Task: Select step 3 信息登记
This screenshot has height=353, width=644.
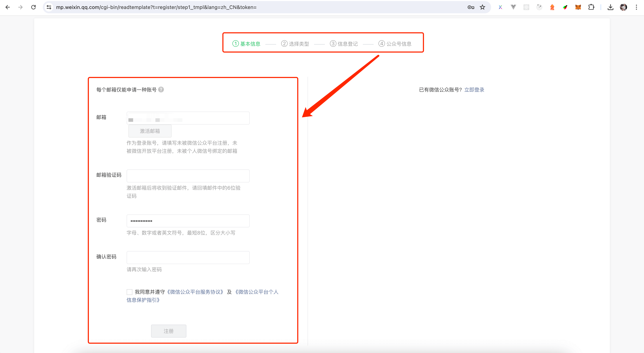Action: 344,44
